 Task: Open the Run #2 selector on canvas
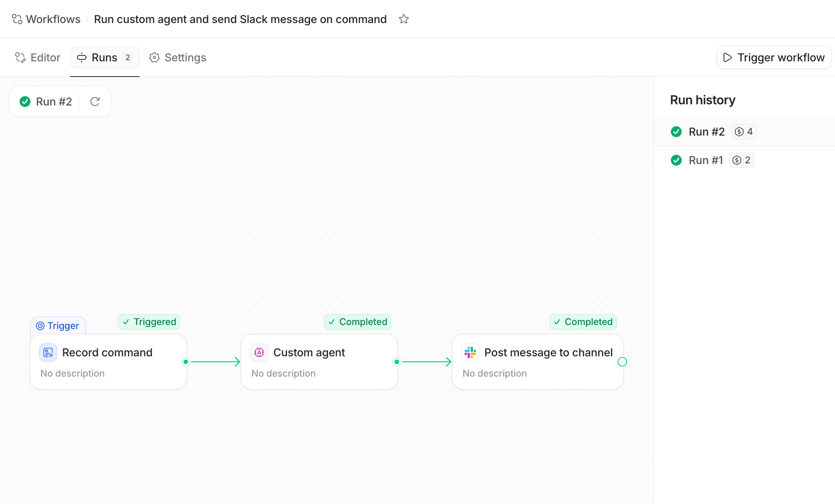(x=46, y=102)
